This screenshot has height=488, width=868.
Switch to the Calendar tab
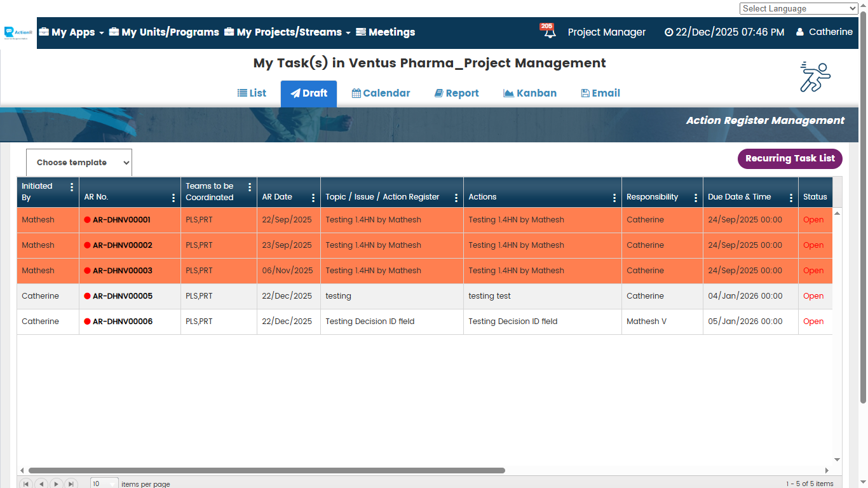point(381,93)
